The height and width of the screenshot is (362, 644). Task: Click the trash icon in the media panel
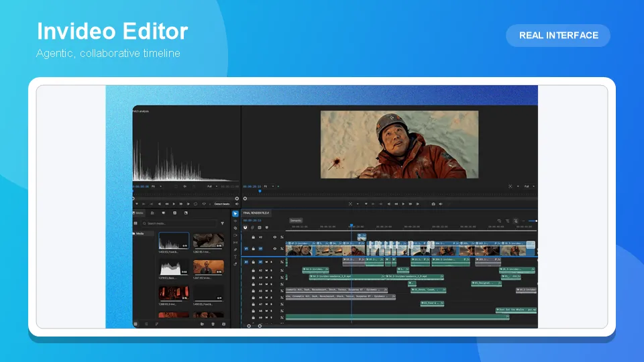point(213,324)
